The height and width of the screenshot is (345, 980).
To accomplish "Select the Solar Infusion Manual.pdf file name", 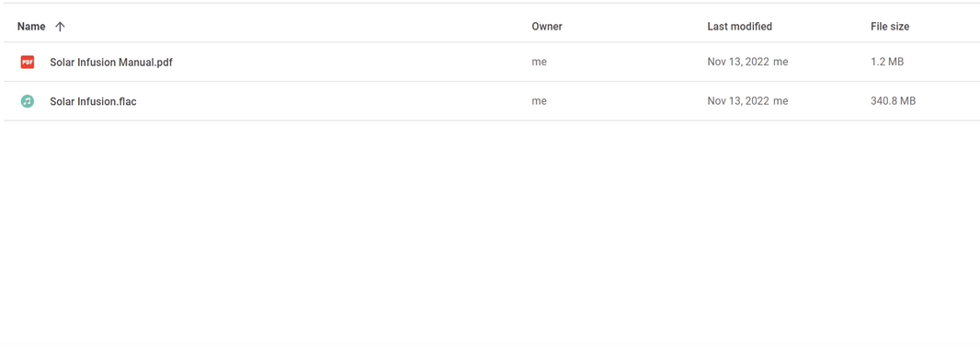I will click(111, 62).
